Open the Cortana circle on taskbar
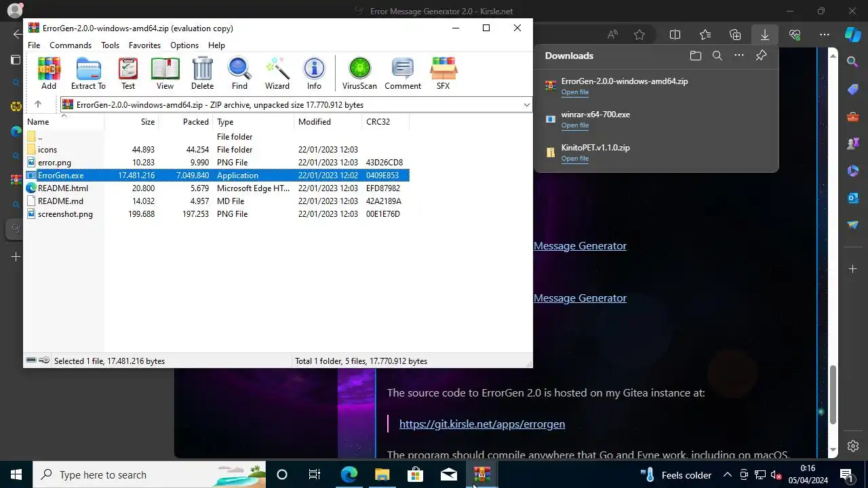The height and width of the screenshot is (488, 868). [x=282, y=474]
